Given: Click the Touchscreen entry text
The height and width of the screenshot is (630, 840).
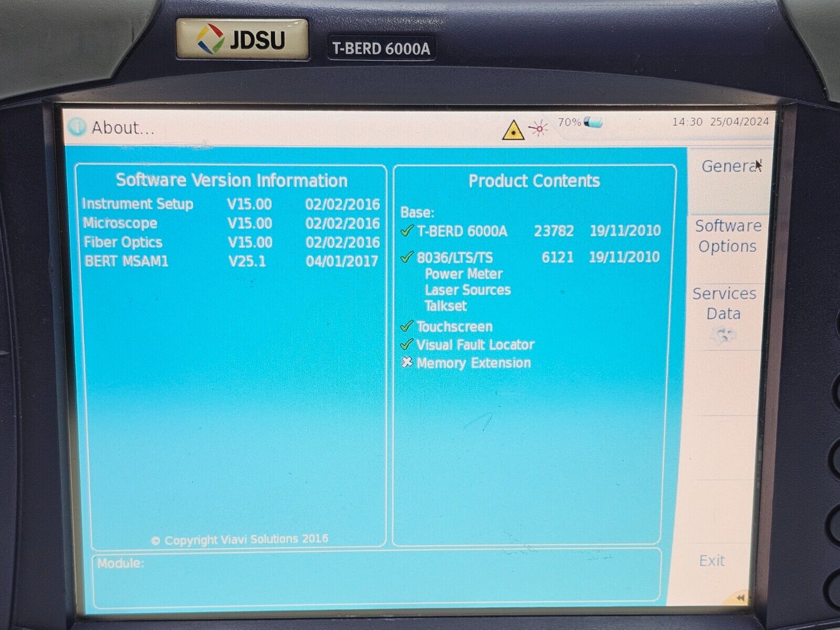Looking at the screenshot, I should pyautogui.click(x=455, y=327).
